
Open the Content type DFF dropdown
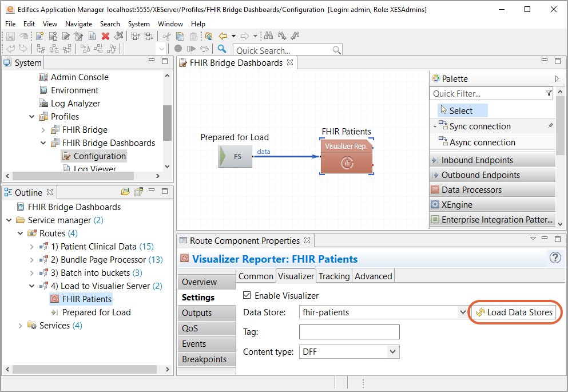coord(392,352)
